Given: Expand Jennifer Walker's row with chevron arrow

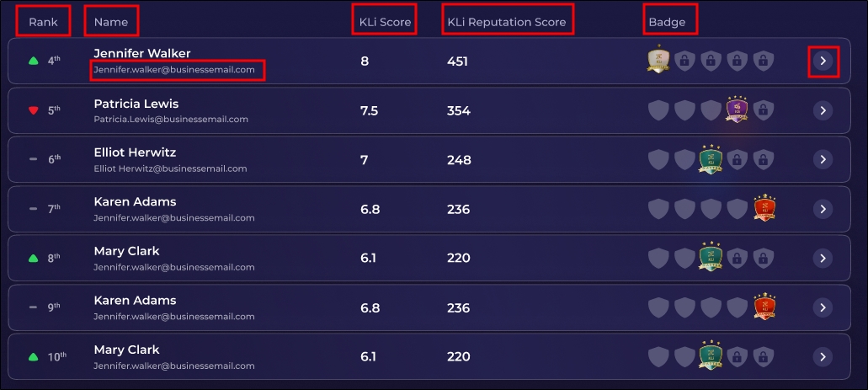Looking at the screenshot, I should 823,61.
